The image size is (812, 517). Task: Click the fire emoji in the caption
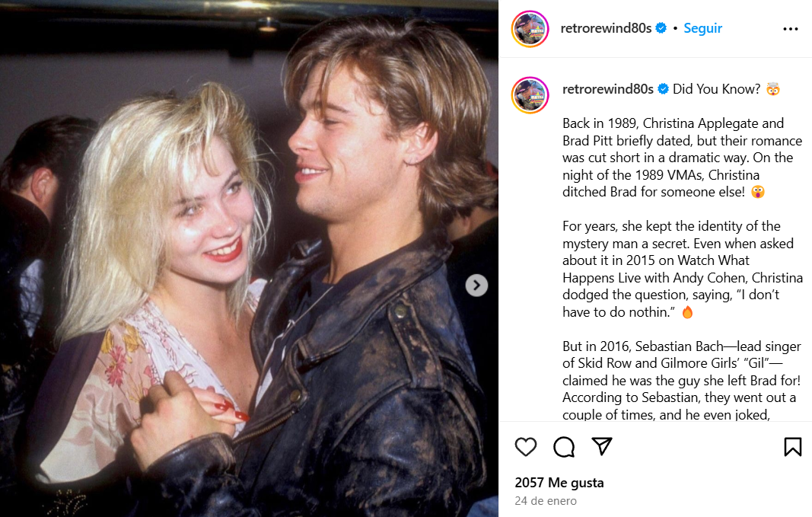click(687, 312)
